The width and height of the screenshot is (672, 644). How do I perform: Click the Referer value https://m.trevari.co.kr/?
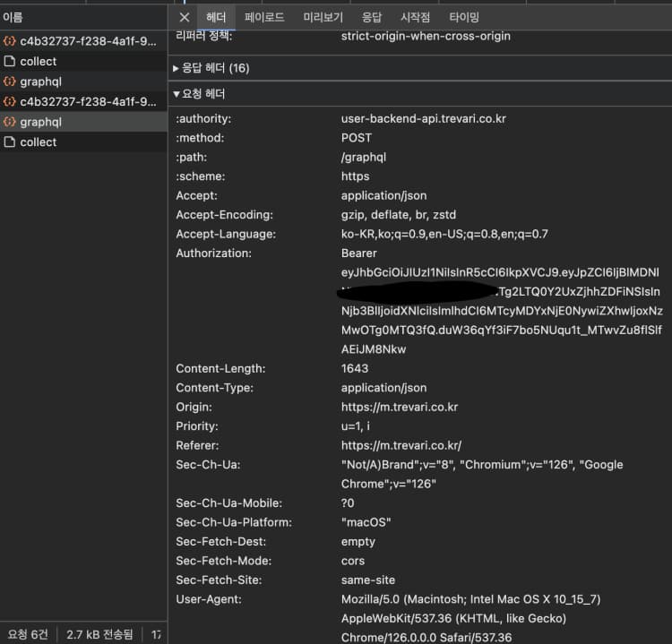click(401, 446)
